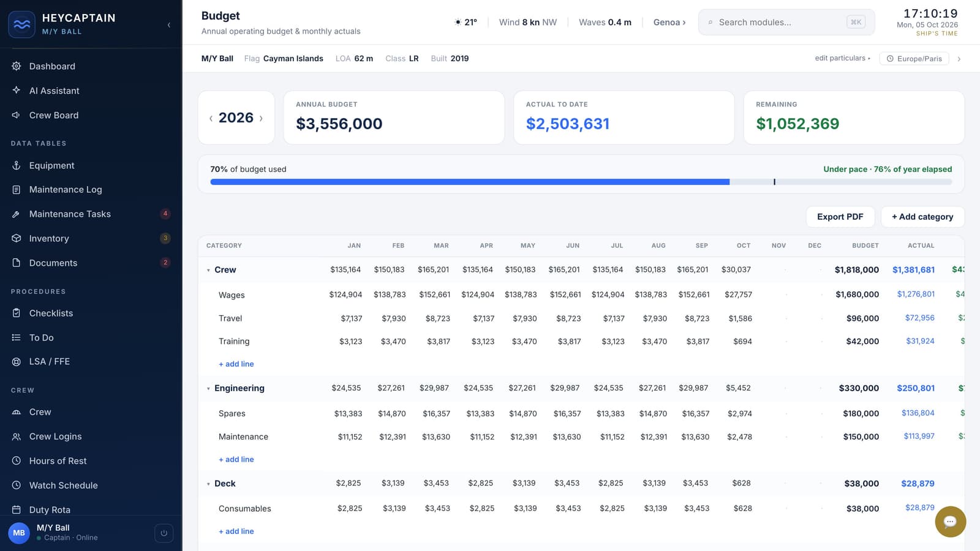Open the Inventory box icon
This screenshot has width=980, height=551.
click(x=17, y=238)
